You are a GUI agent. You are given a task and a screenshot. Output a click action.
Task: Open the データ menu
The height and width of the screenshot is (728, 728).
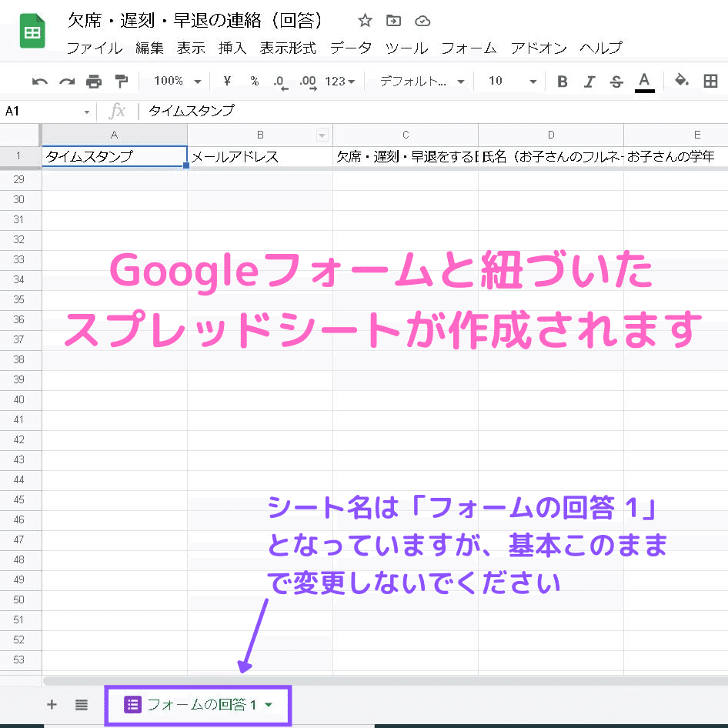point(351,48)
